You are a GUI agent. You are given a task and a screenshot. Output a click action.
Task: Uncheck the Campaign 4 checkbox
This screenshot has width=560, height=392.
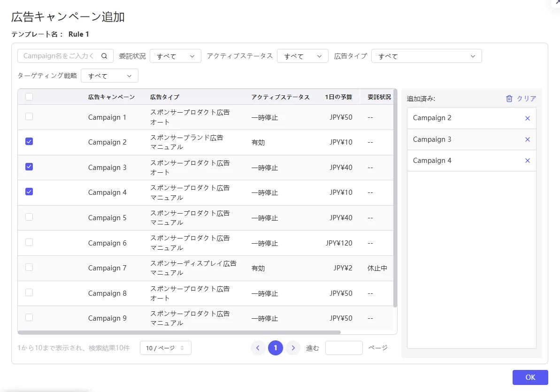[x=29, y=192]
